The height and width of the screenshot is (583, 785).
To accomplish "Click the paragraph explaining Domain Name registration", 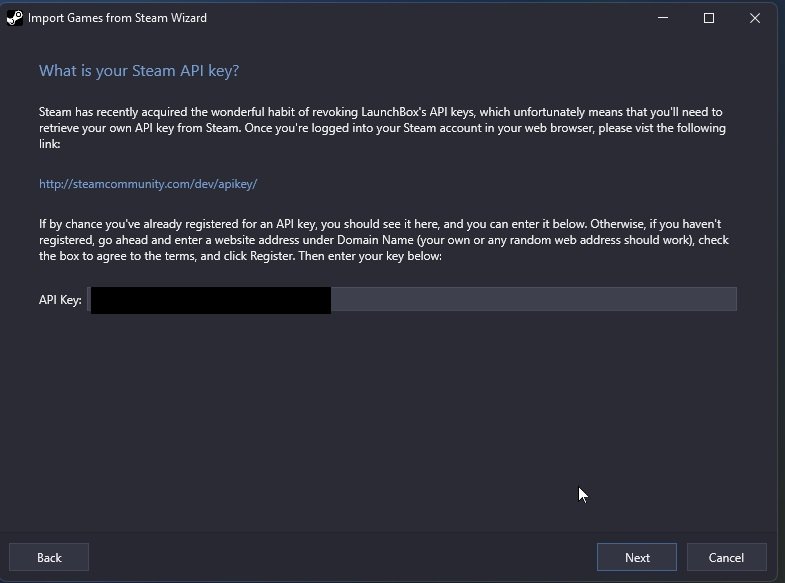I will click(x=383, y=240).
